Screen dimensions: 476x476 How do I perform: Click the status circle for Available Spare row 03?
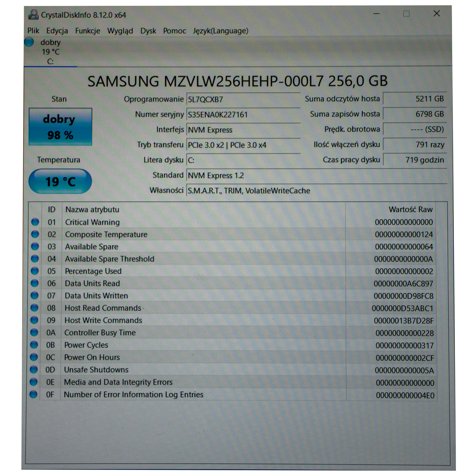[x=35, y=247]
